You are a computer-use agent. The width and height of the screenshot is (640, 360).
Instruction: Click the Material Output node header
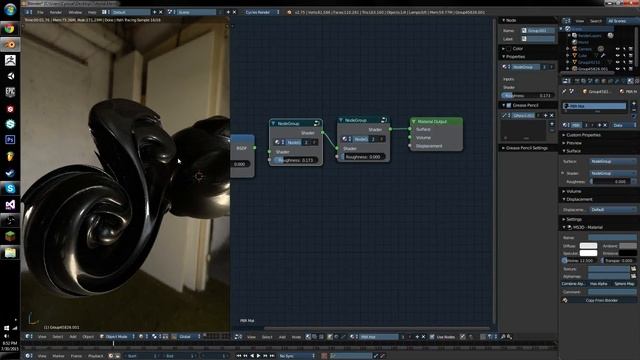[436, 121]
